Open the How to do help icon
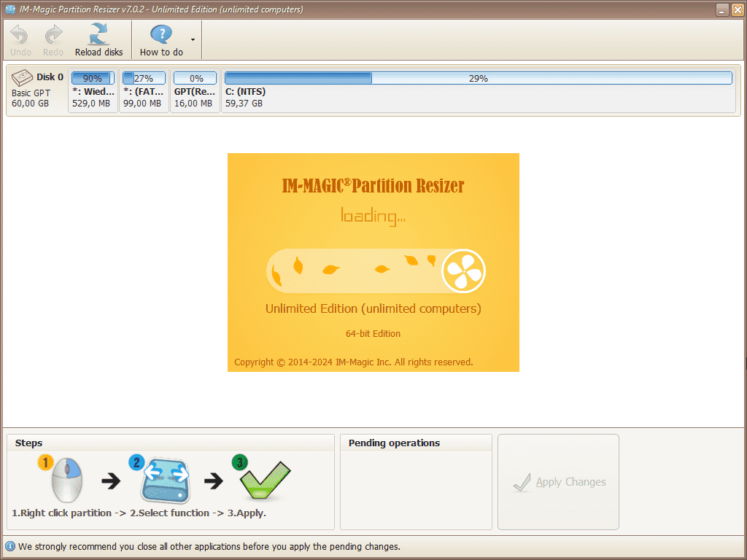 coord(161,34)
